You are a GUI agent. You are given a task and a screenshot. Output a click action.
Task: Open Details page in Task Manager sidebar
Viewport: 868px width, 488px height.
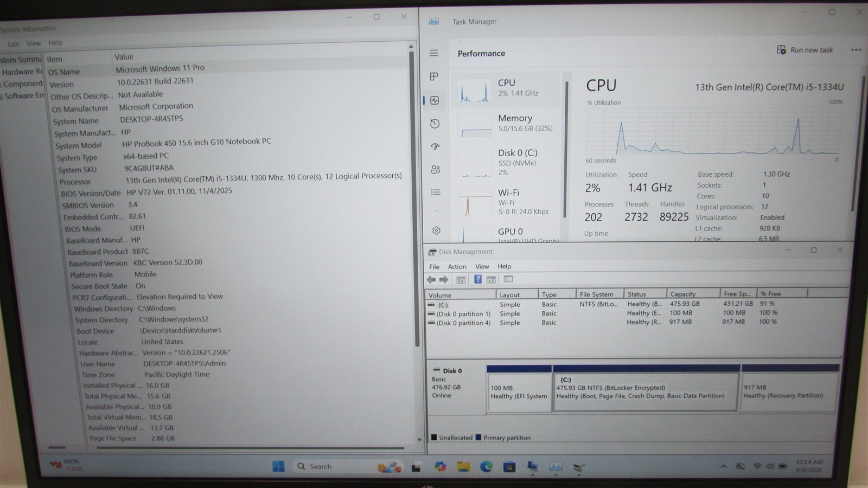click(436, 192)
